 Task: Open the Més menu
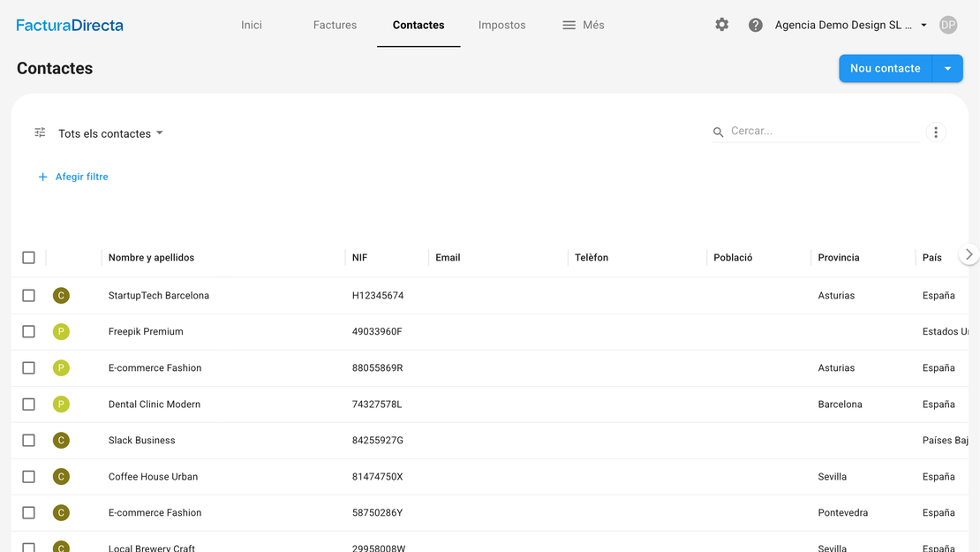(x=584, y=25)
